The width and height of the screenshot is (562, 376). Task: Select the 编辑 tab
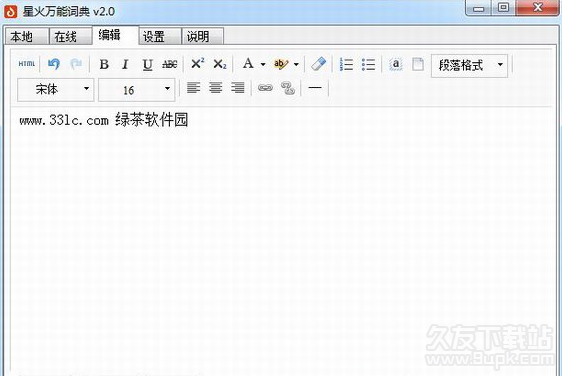(115, 35)
